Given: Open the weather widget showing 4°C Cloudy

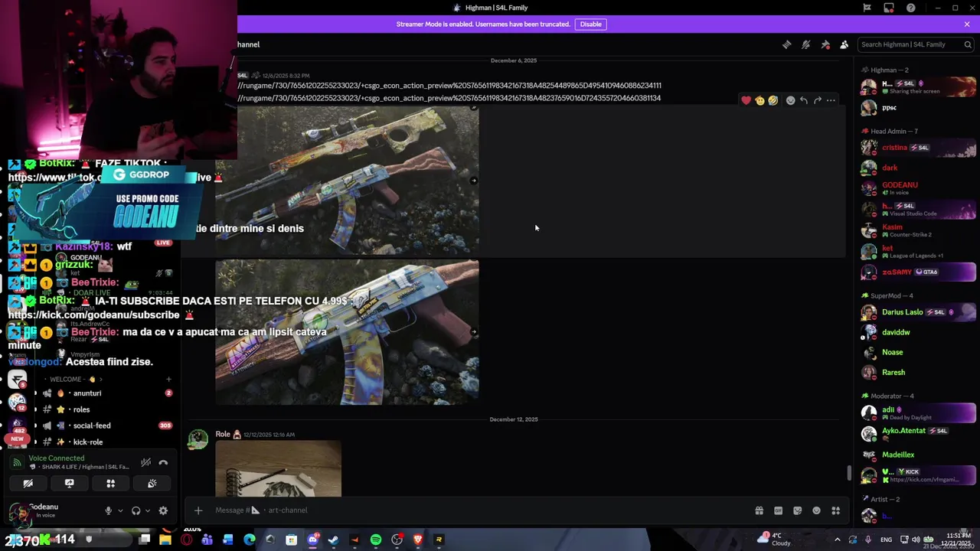Looking at the screenshot, I should click(x=775, y=540).
